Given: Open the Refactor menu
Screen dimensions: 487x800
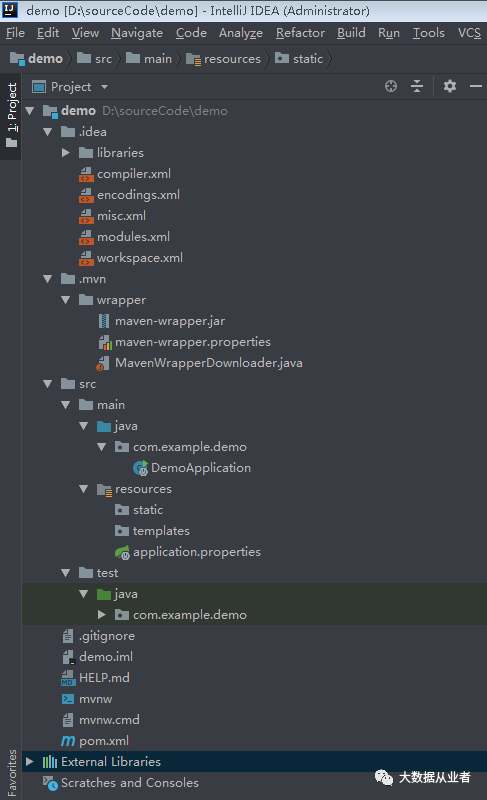Looking at the screenshot, I should [x=300, y=33].
